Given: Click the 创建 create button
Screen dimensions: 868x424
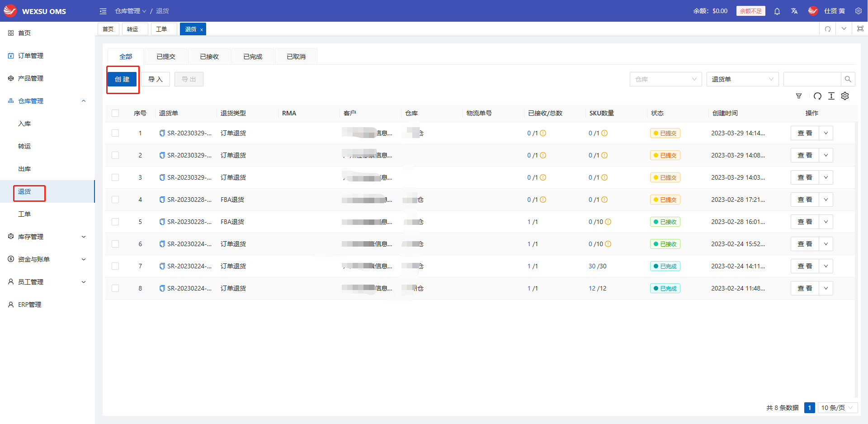Looking at the screenshot, I should [122, 79].
